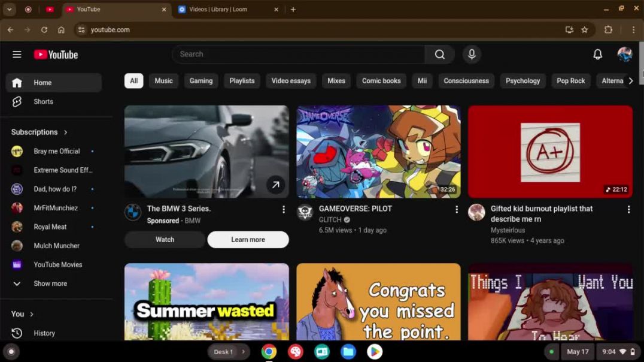Select the Psychology chip

pyautogui.click(x=523, y=81)
